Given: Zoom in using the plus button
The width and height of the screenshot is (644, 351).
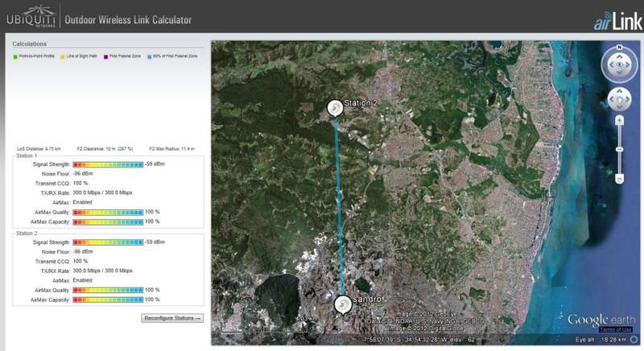Looking at the screenshot, I should [619, 119].
